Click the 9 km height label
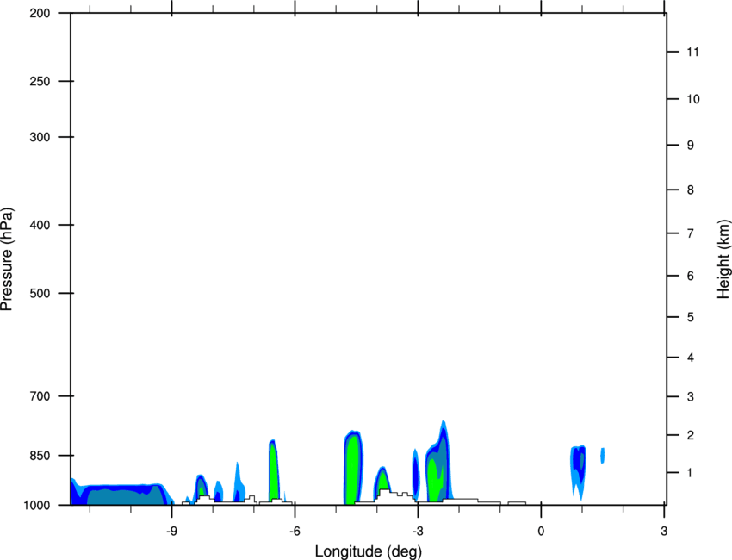The height and width of the screenshot is (560, 732). point(691,146)
